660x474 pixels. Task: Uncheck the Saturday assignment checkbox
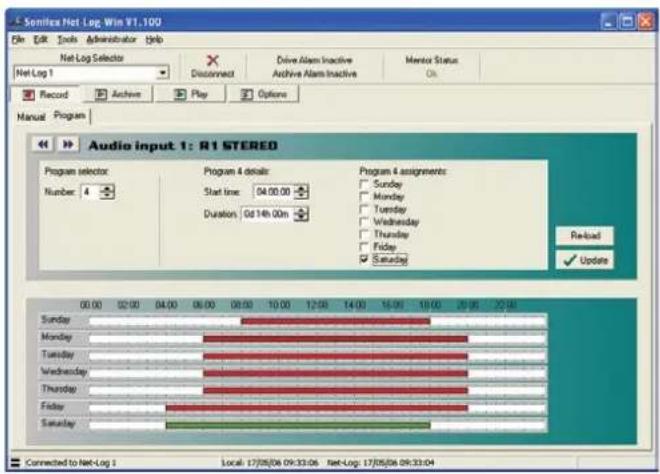(364, 259)
